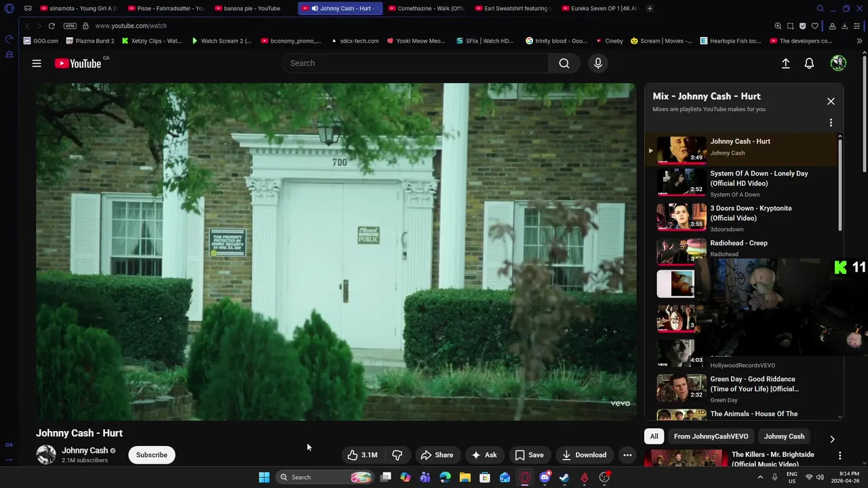Open the site lock security icon

click(x=85, y=26)
